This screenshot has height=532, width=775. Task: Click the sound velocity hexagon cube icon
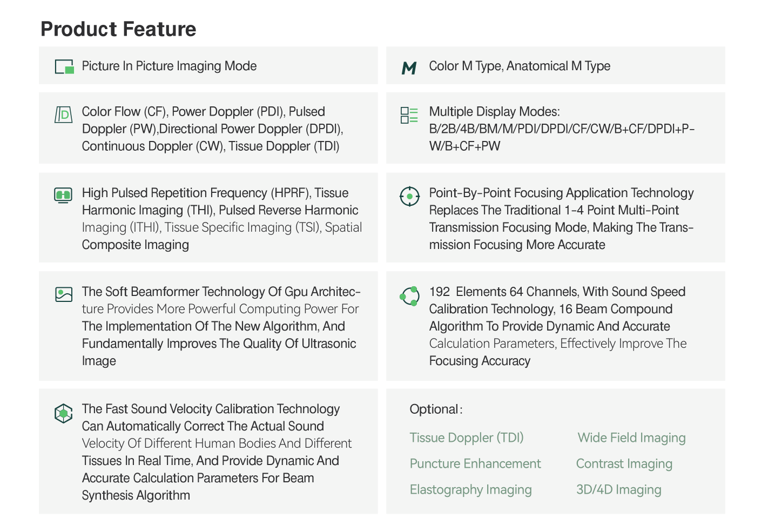pyautogui.click(x=64, y=413)
